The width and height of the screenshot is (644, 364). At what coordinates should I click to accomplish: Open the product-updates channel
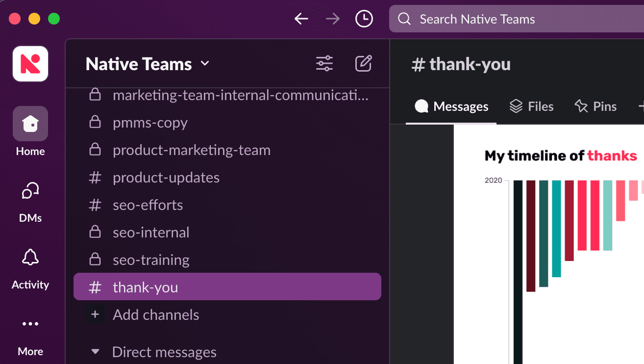(227, 178)
